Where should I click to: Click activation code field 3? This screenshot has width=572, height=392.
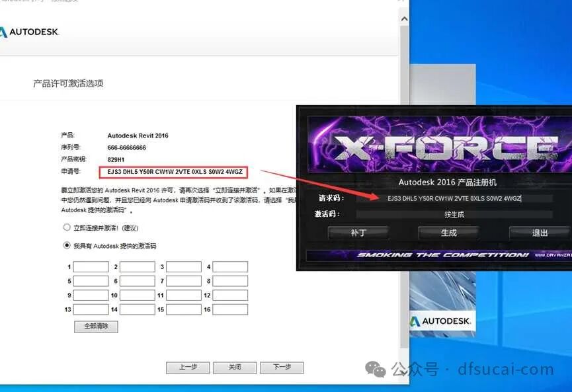click(183, 267)
